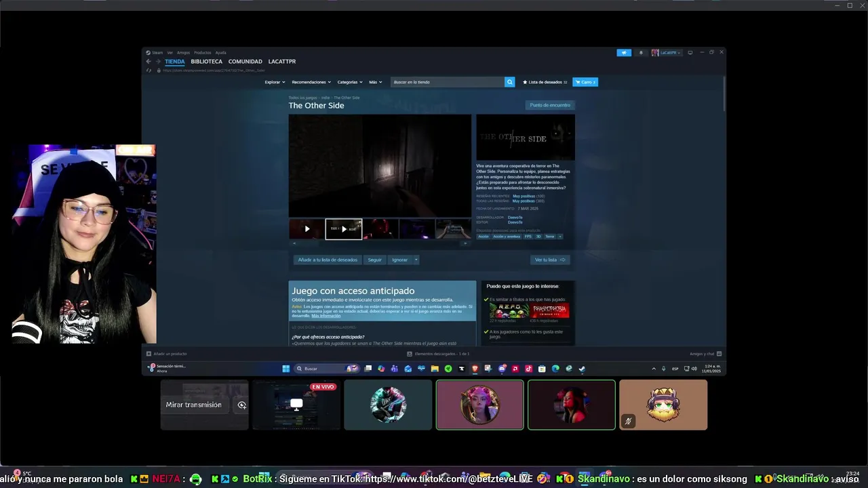Viewport: 868px width, 488px height.
Task: Click the store search field
Action: (x=448, y=82)
